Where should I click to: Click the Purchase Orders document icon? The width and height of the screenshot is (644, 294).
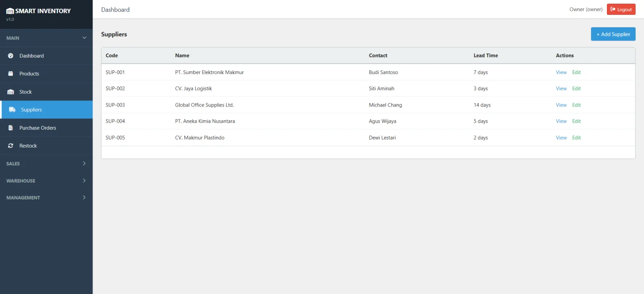pyautogui.click(x=11, y=128)
